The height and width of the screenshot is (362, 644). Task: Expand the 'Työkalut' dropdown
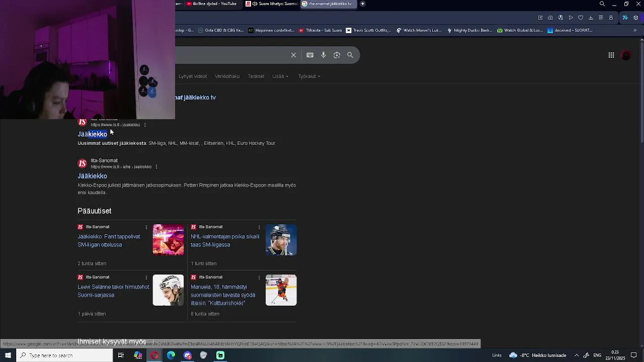(x=309, y=76)
